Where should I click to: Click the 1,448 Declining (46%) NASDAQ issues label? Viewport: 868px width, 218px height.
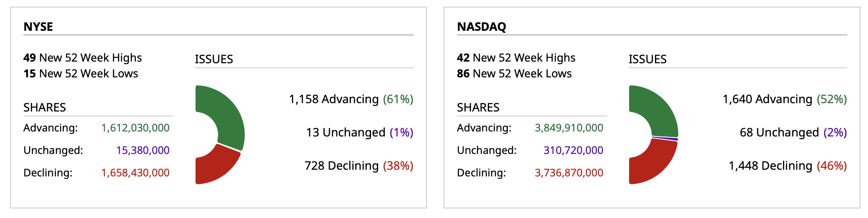pyautogui.click(x=788, y=166)
